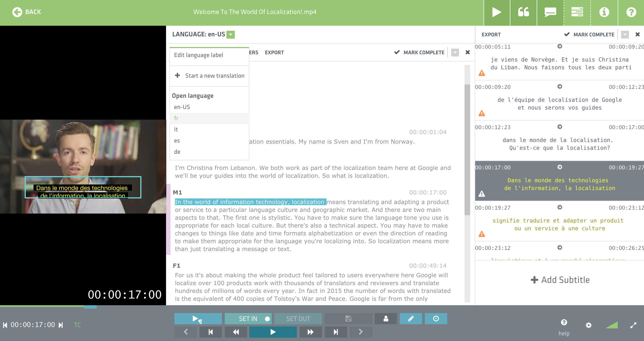The width and height of the screenshot is (644, 341).
Task: Click the quotation marks icon in header
Action: pos(524,12)
